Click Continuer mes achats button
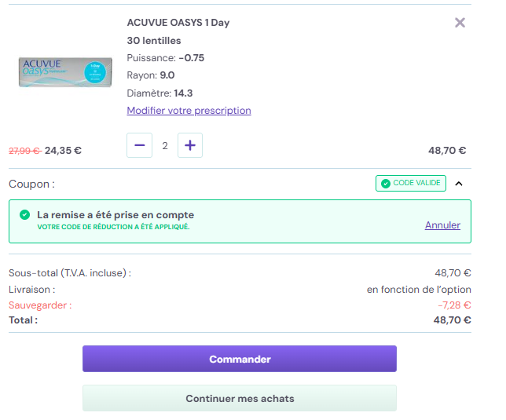This screenshot has width=506, height=420. tap(240, 398)
